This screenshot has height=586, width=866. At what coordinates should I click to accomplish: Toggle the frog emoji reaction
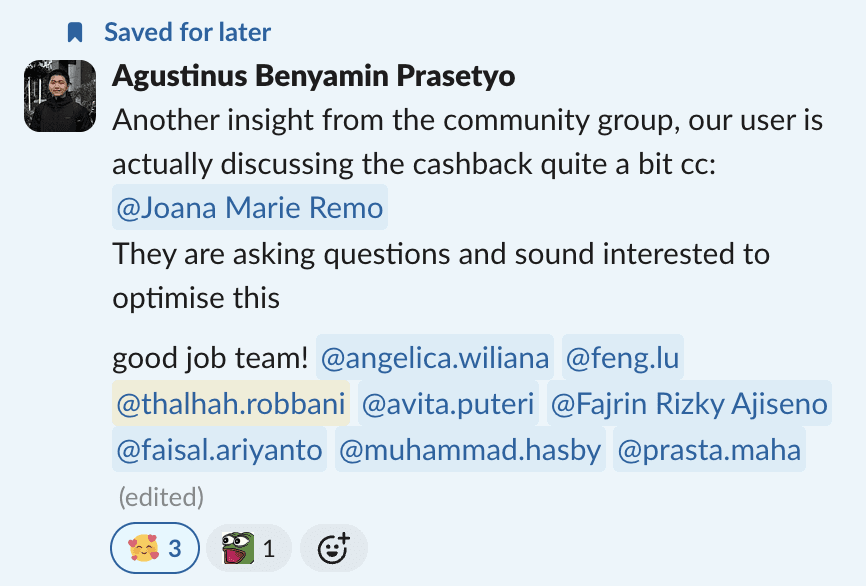249,548
